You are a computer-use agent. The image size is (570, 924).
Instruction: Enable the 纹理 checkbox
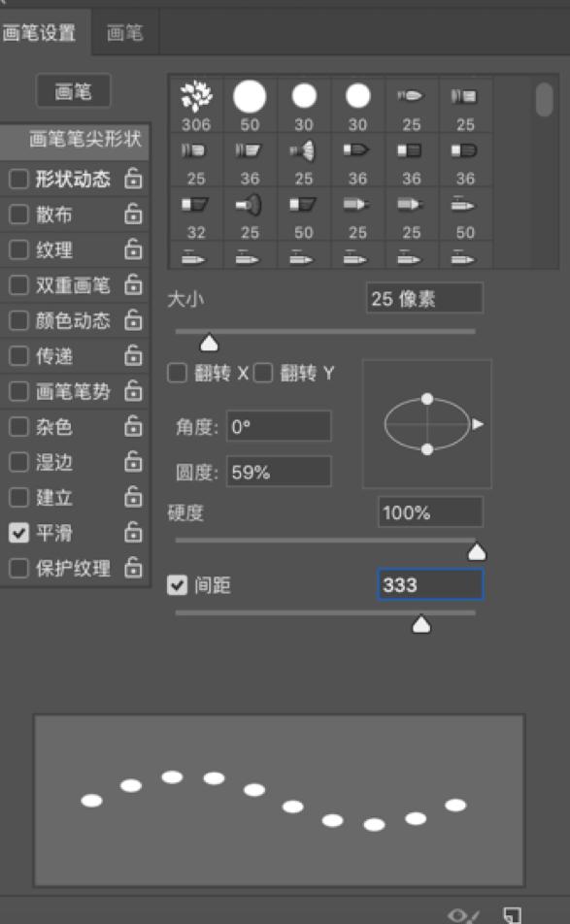(18, 249)
